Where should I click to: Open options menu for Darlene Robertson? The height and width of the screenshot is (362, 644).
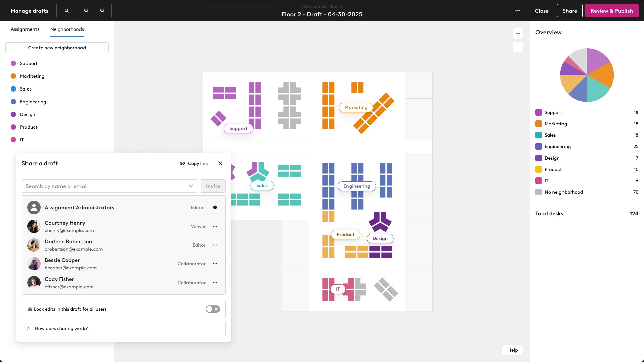(215, 245)
